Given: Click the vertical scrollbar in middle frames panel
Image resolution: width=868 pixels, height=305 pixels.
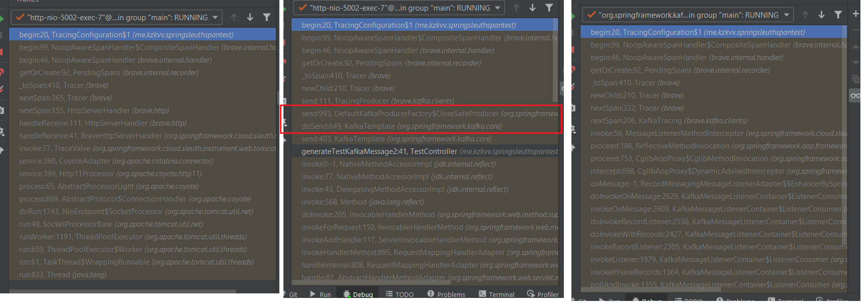Looking at the screenshot, I should [x=555, y=60].
